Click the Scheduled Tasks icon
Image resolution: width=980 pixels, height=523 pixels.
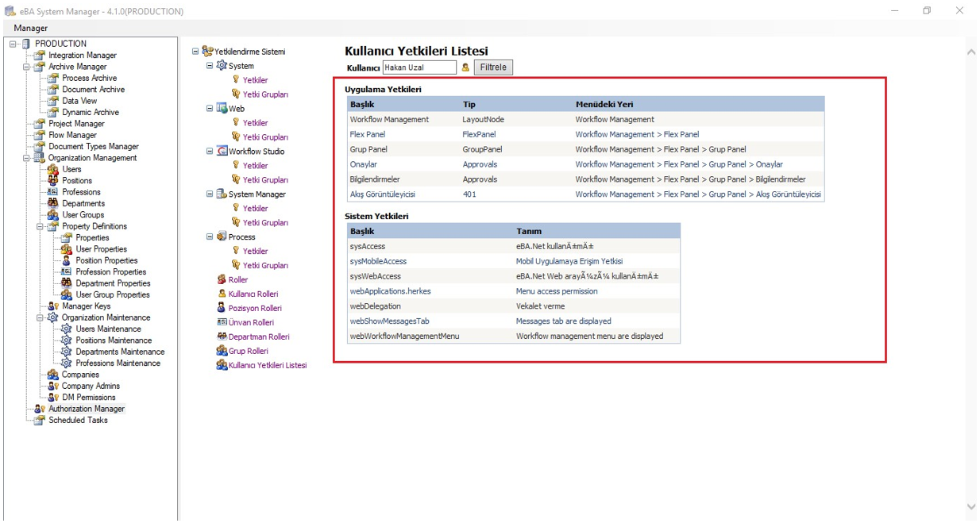click(x=40, y=421)
